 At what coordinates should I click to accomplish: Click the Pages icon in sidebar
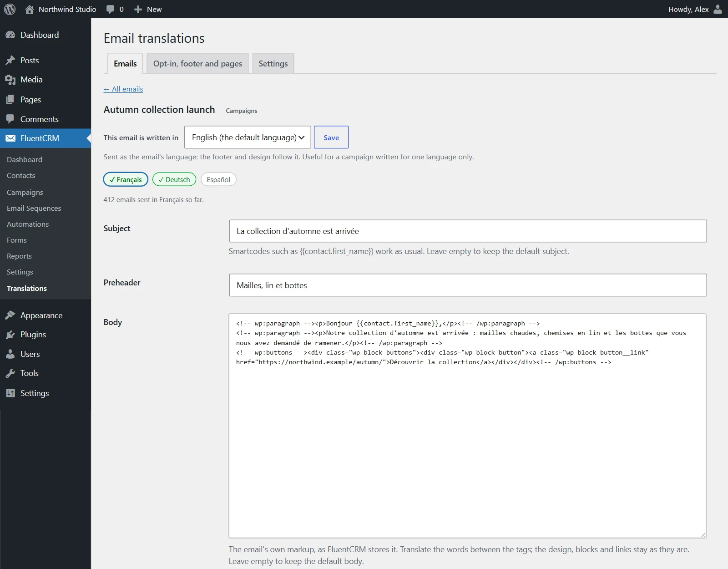pos(10,100)
